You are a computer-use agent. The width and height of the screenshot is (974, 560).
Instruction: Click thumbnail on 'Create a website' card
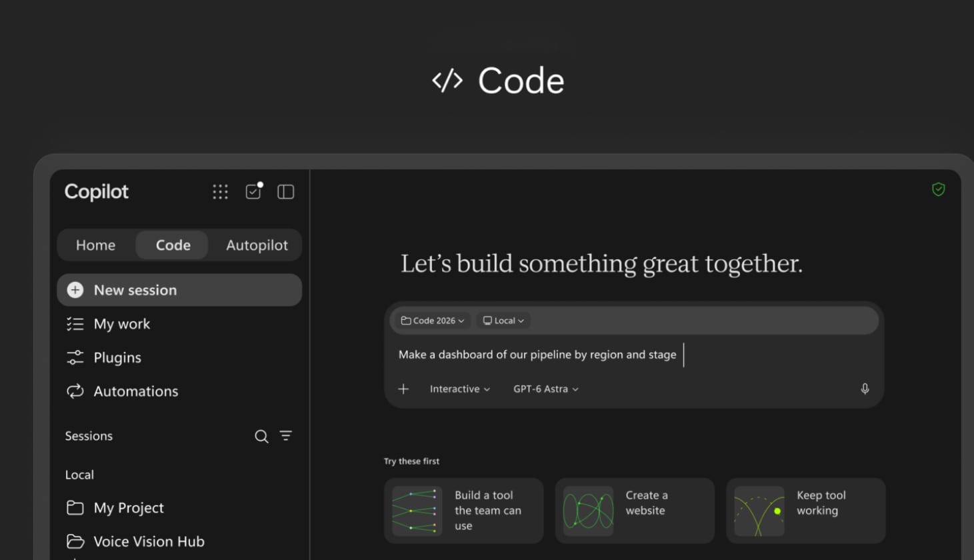(x=588, y=511)
